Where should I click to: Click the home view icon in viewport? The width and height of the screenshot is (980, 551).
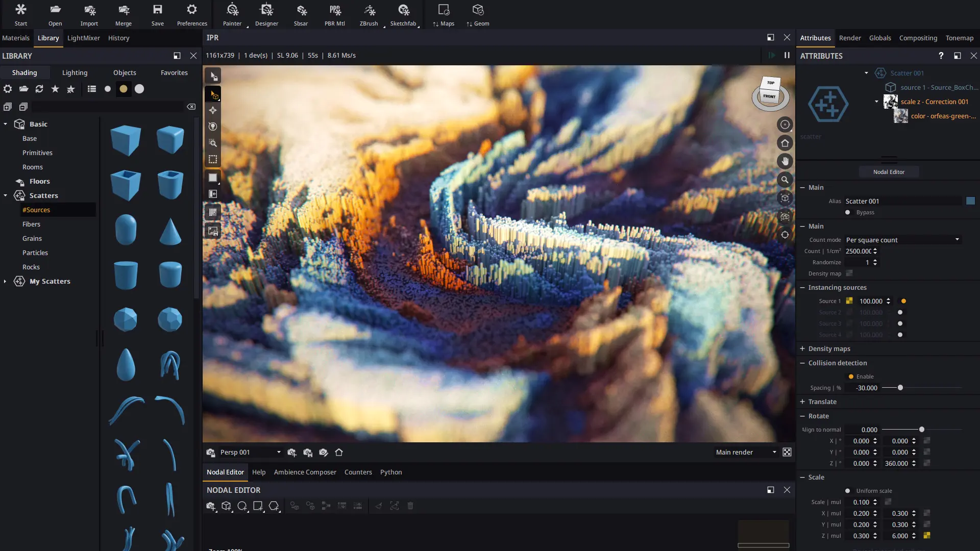[x=785, y=143]
